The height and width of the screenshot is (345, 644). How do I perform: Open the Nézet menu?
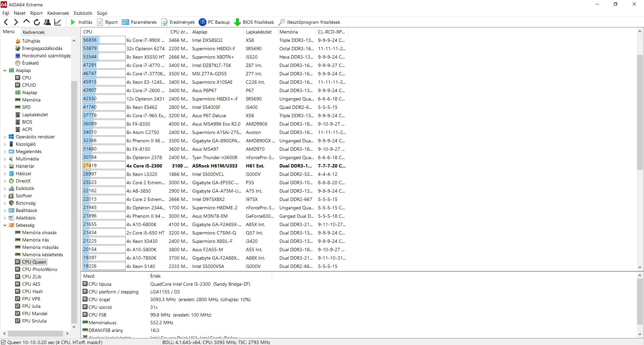tap(19, 13)
